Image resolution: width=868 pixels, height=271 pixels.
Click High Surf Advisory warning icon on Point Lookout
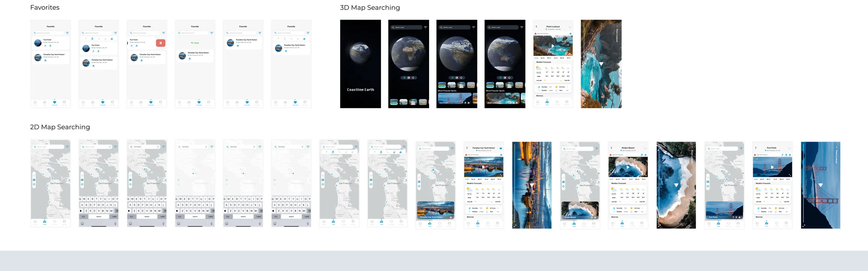pos(535,33)
